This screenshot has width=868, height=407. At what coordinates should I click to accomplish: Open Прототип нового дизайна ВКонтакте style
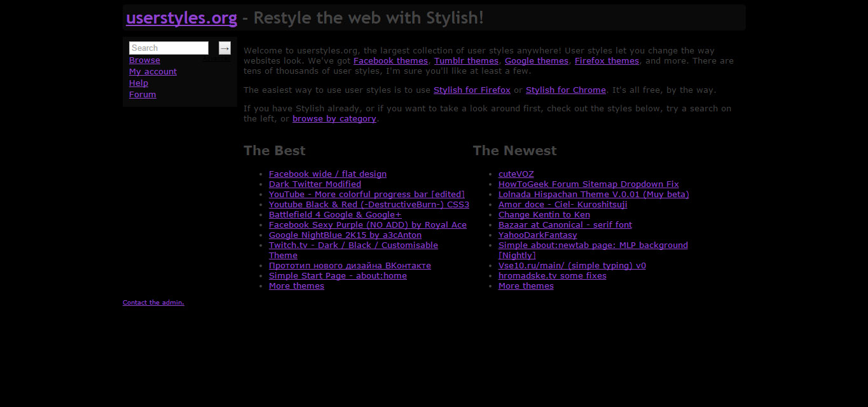(350, 266)
